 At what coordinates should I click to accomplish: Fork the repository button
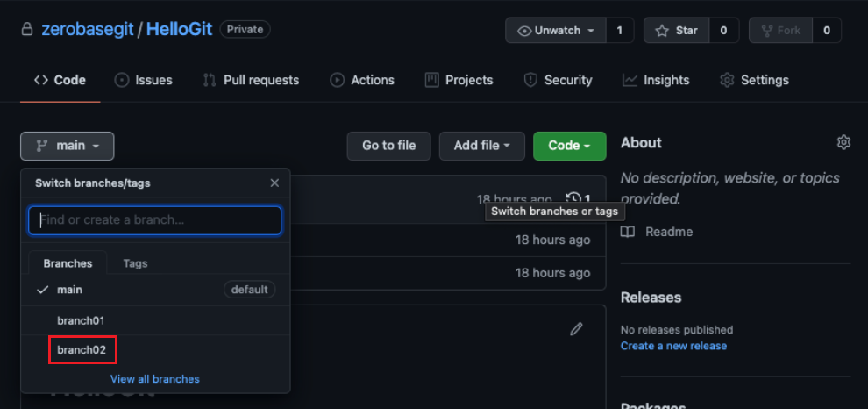tap(779, 31)
